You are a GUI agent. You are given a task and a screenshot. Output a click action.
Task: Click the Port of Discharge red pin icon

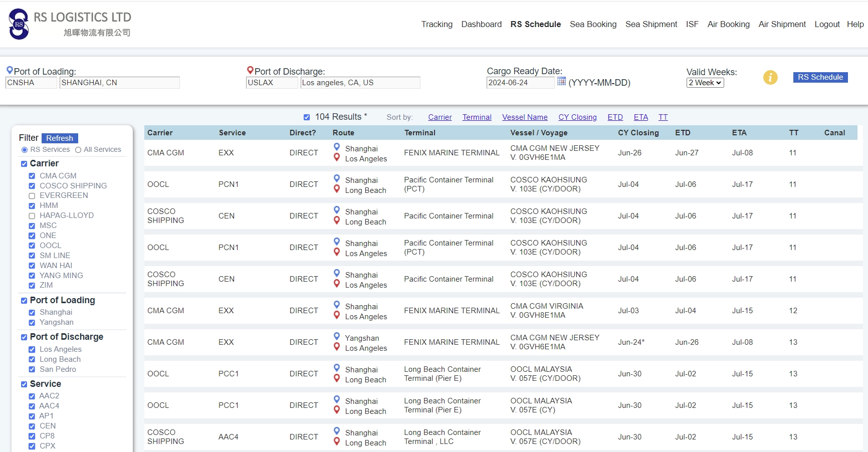(x=250, y=71)
